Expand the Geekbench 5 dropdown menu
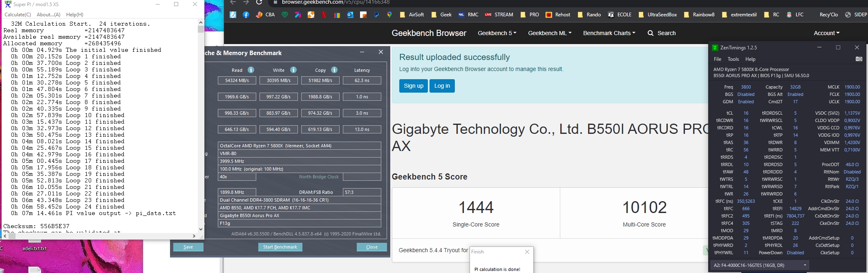The image size is (868, 273). [497, 33]
